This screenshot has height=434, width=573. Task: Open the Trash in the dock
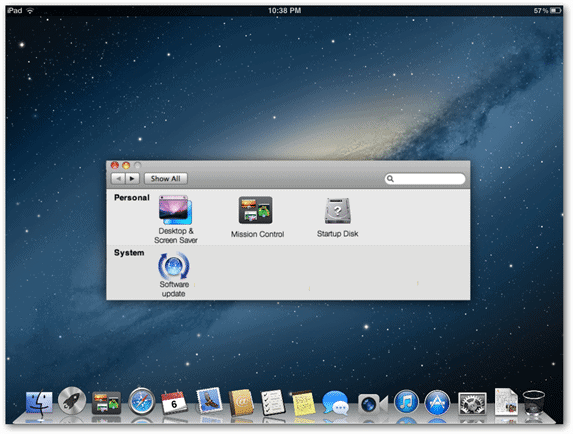(534, 403)
